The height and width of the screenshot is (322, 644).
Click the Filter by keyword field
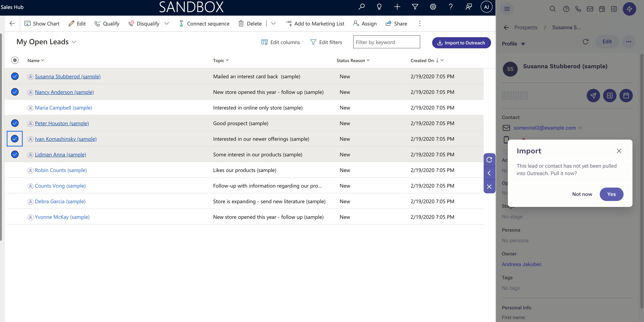pos(387,42)
